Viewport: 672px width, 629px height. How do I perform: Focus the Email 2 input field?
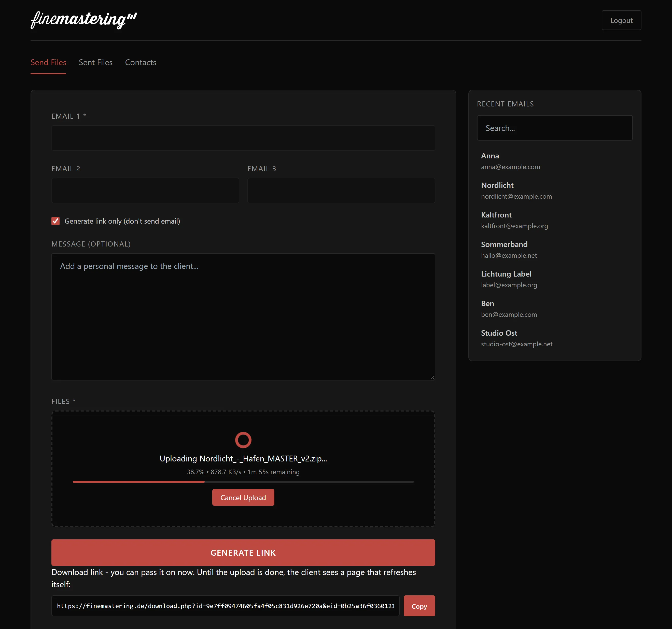[145, 190]
